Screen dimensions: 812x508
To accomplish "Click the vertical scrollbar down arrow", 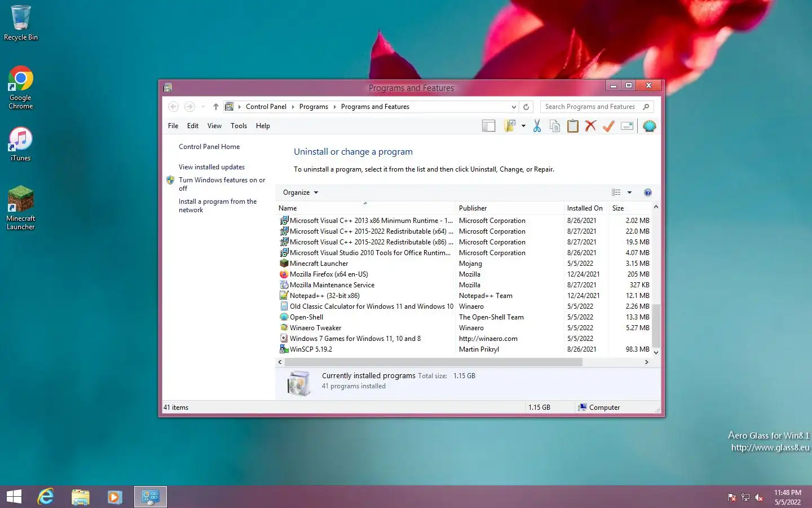I will coord(656,352).
